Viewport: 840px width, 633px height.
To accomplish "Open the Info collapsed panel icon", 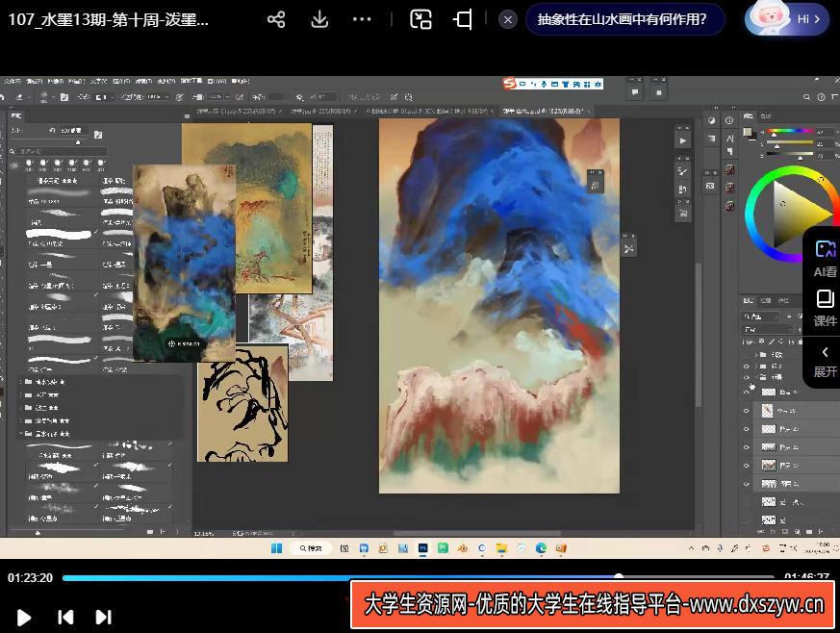I will 729,120.
